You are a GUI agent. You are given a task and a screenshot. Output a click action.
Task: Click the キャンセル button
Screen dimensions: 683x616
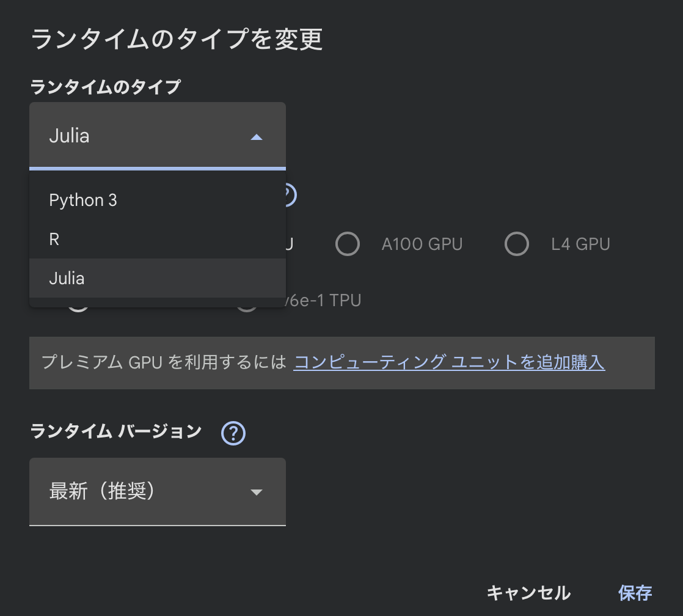tap(528, 593)
